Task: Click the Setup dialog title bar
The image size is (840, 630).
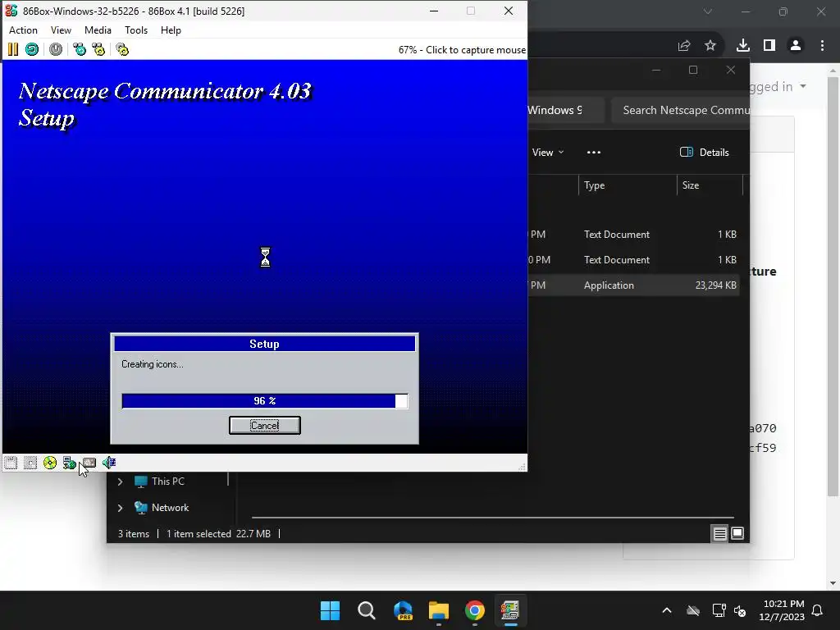Action: (265, 344)
